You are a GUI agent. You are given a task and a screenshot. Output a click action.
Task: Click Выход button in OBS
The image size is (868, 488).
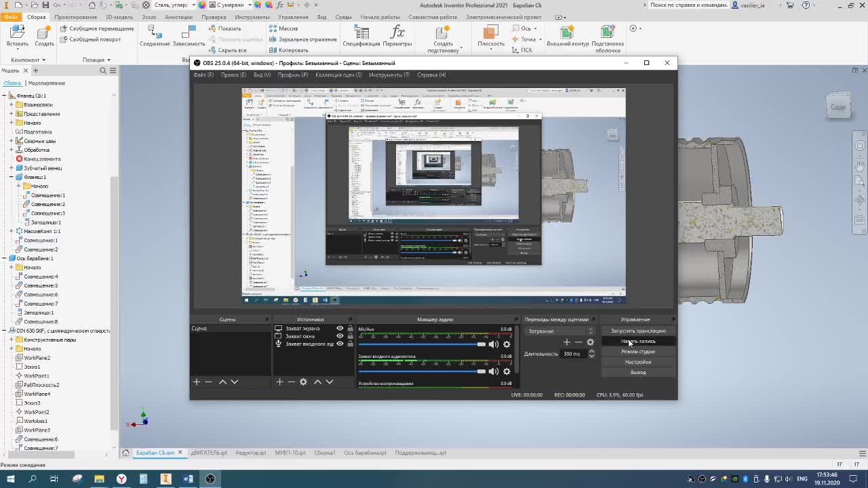[x=638, y=372]
